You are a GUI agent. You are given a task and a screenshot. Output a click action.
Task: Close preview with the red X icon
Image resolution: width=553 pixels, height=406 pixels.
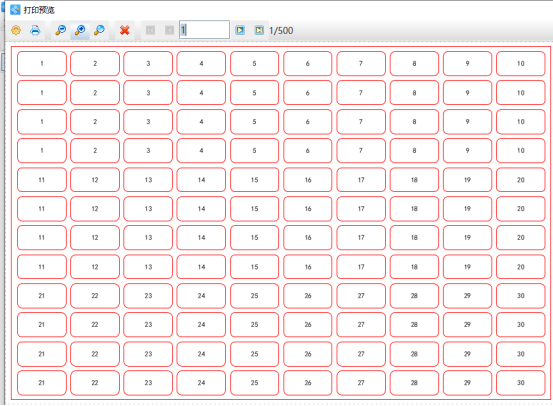pos(124,30)
